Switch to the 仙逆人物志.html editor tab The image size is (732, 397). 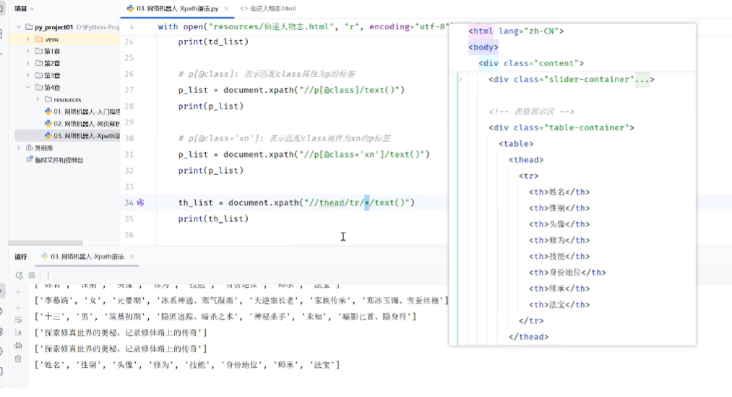pos(268,8)
